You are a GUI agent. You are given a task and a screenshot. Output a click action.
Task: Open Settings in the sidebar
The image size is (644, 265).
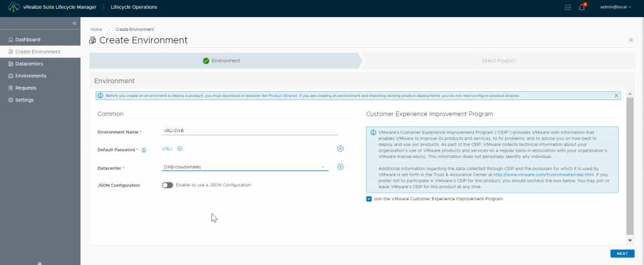(40, 100)
